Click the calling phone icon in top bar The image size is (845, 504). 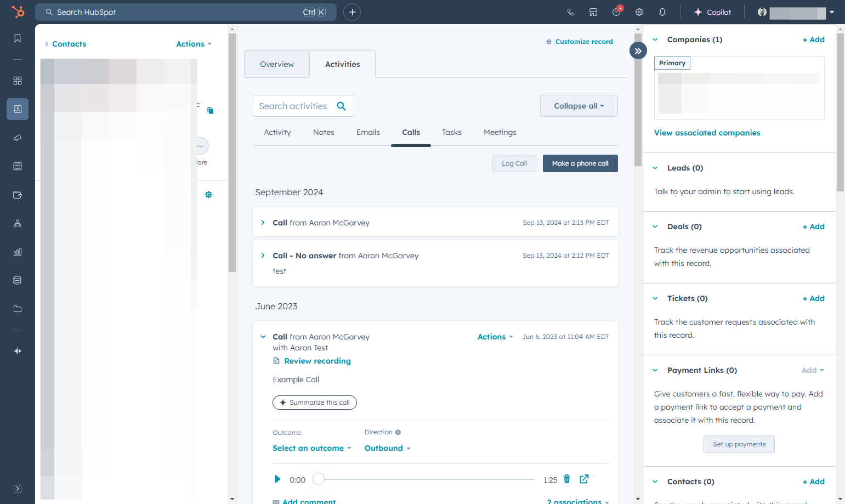pos(570,12)
